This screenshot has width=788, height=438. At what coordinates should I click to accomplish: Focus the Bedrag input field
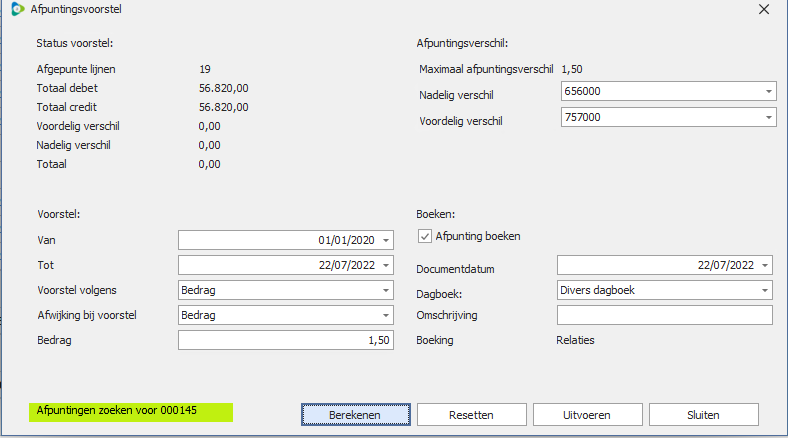285,341
